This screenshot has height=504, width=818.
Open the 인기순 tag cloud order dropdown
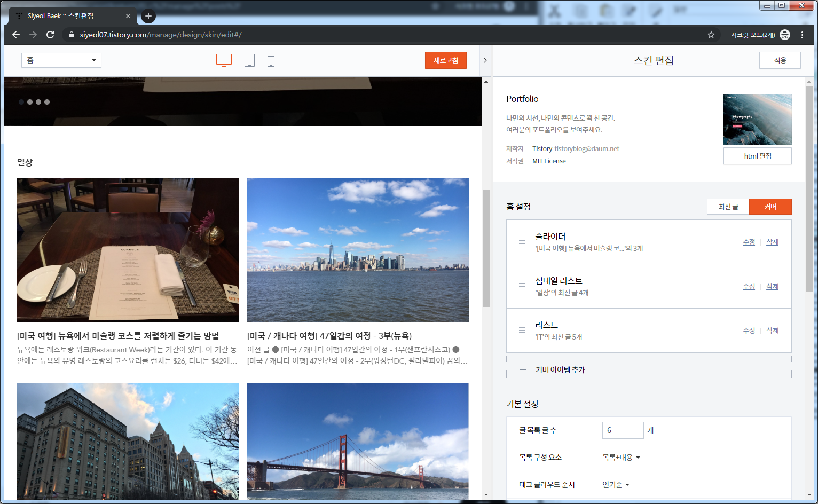tap(616, 485)
